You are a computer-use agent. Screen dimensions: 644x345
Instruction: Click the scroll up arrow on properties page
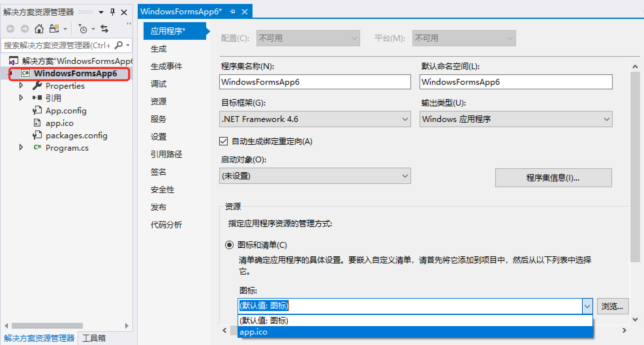635,67
